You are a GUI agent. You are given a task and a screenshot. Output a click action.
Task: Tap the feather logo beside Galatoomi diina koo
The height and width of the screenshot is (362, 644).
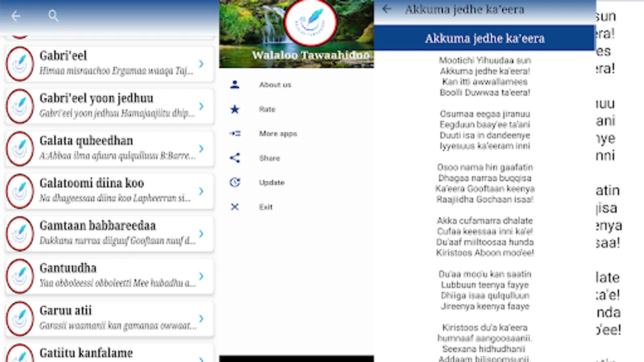coord(20,191)
